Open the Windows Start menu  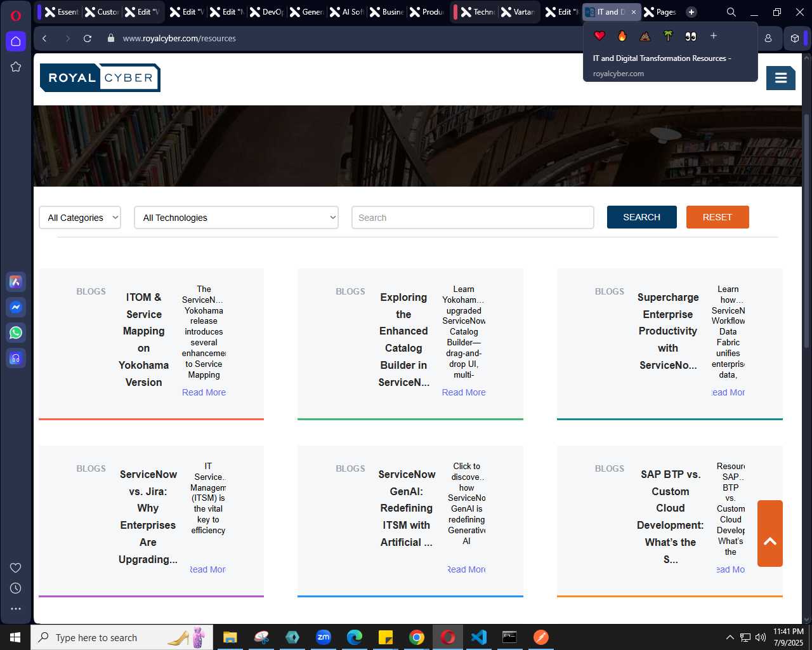pos(15,637)
